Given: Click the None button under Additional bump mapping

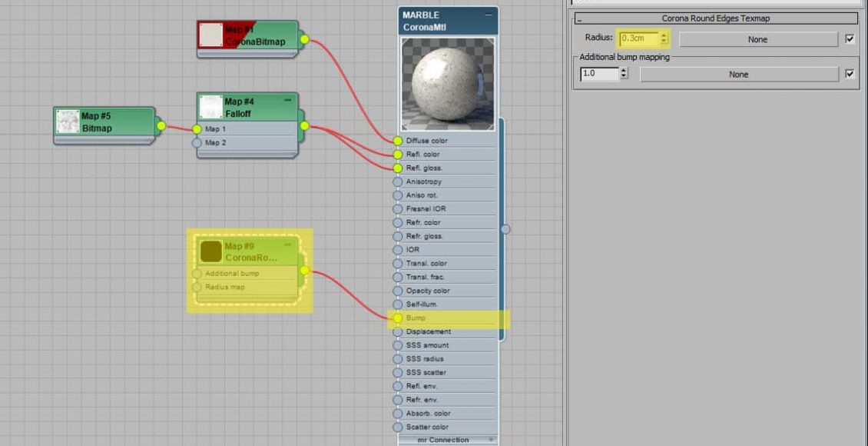Looking at the screenshot, I should coord(738,75).
